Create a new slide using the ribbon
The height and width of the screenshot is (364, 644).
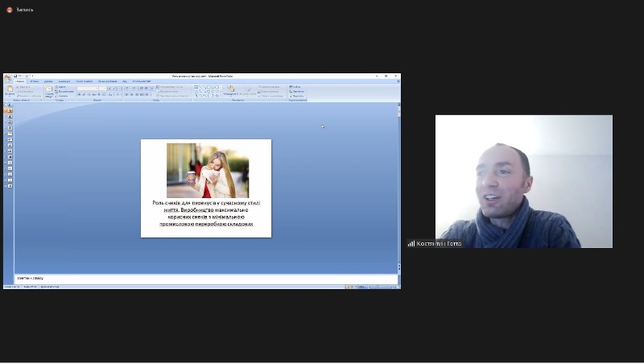pos(49,91)
